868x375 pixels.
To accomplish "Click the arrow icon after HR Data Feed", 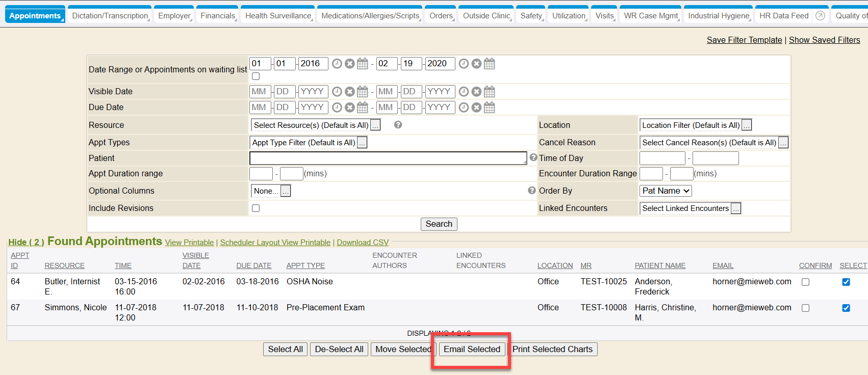I will pyautogui.click(x=820, y=16).
